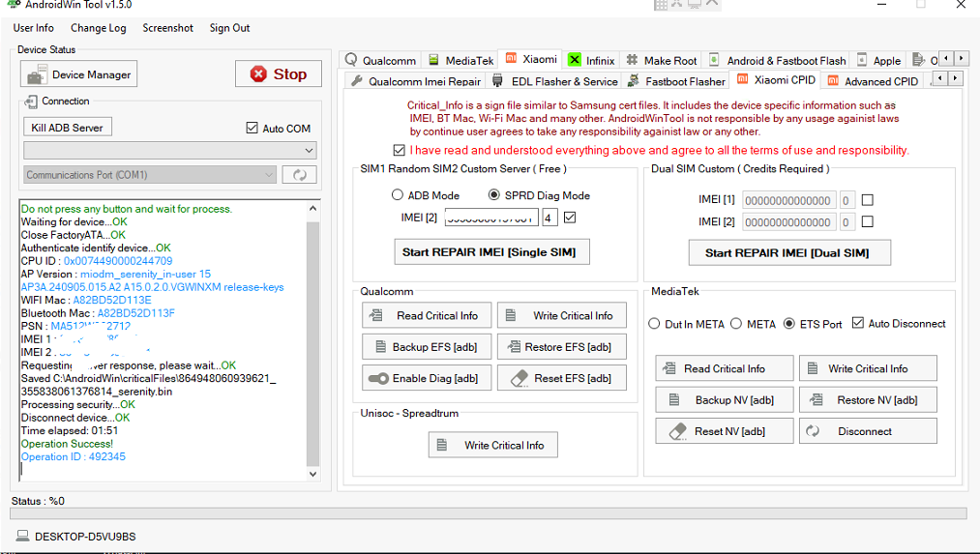The width and height of the screenshot is (980, 554).
Task: Click Restore NV [adb] button
Action: [868, 399]
